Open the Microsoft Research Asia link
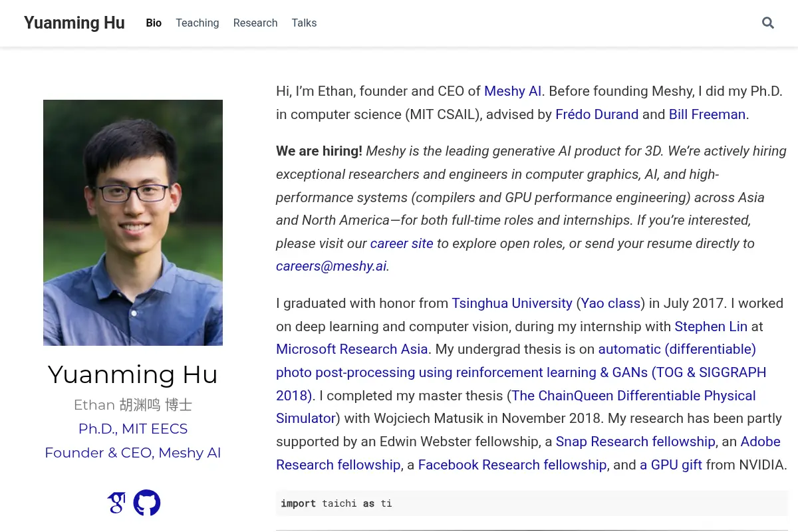Image resolution: width=798 pixels, height=532 pixels. point(352,349)
